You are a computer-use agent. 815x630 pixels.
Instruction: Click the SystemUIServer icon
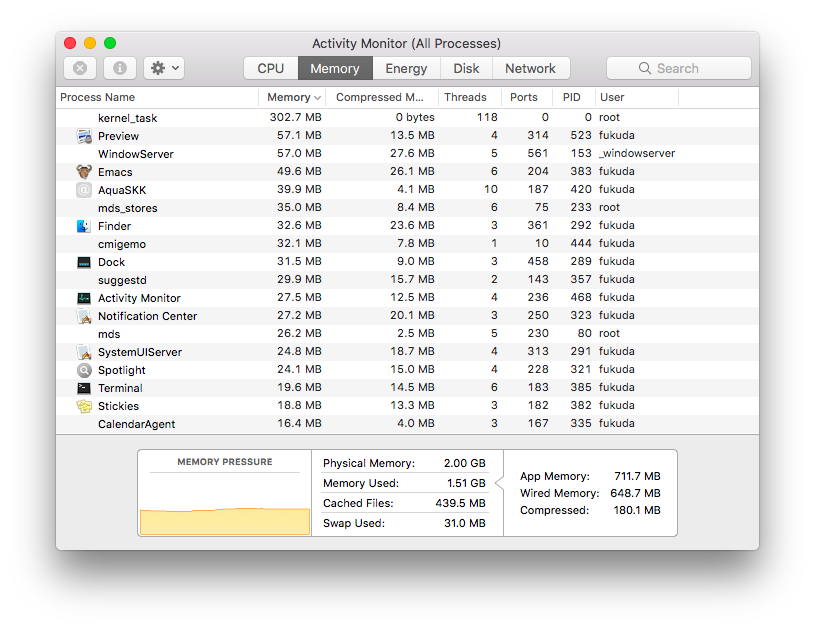click(x=84, y=352)
